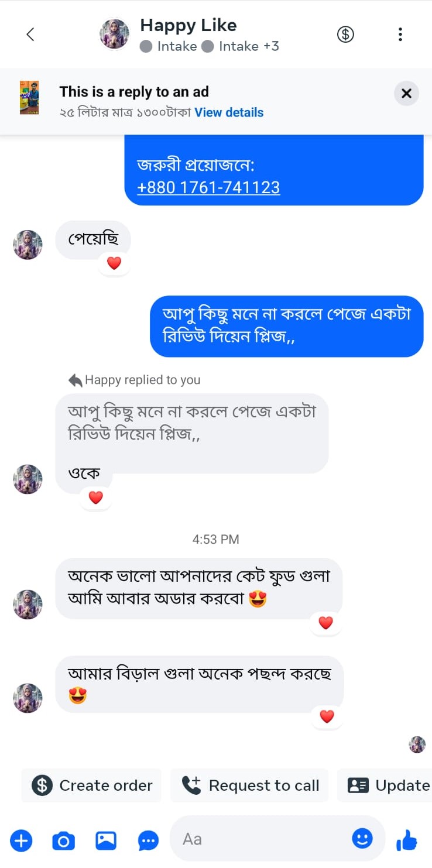Open the dollar payment icon in header
The image size is (432, 868).
tap(346, 35)
